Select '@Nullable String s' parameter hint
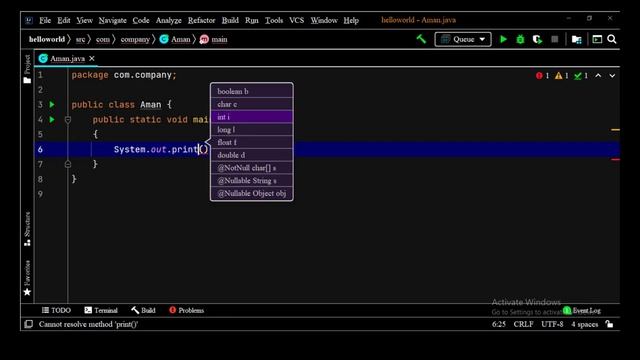This screenshot has height=360, width=640. (x=251, y=180)
